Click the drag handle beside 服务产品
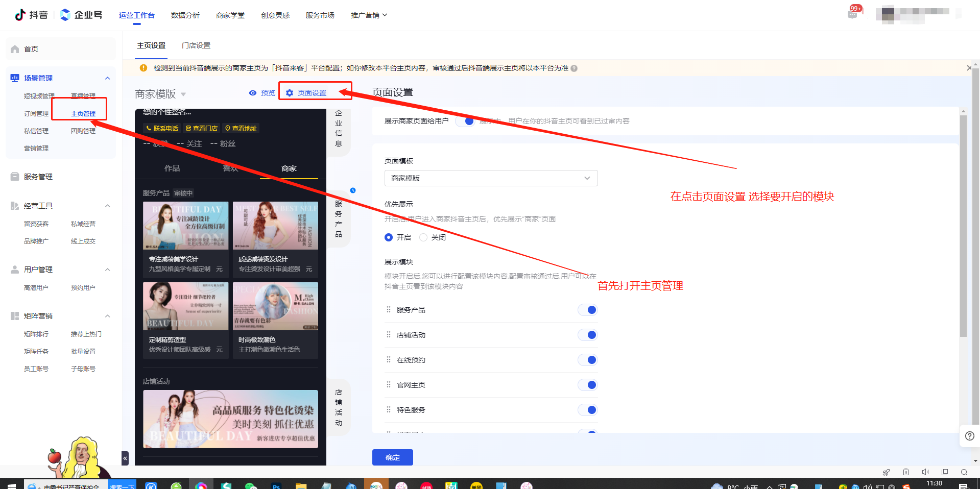Image resolution: width=980 pixels, height=489 pixels. 389,309
